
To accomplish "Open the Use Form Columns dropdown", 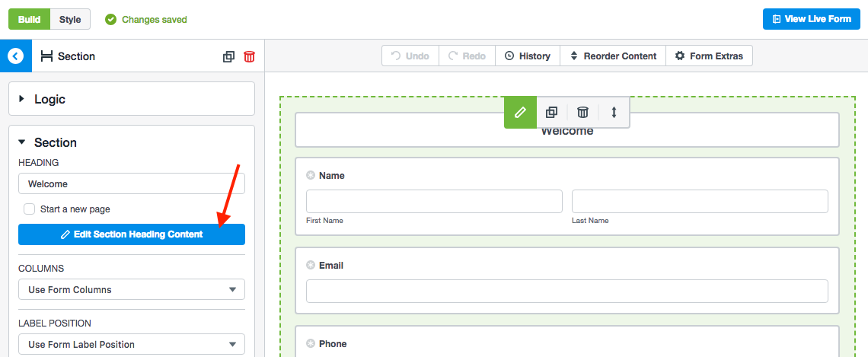I will [132, 290].
